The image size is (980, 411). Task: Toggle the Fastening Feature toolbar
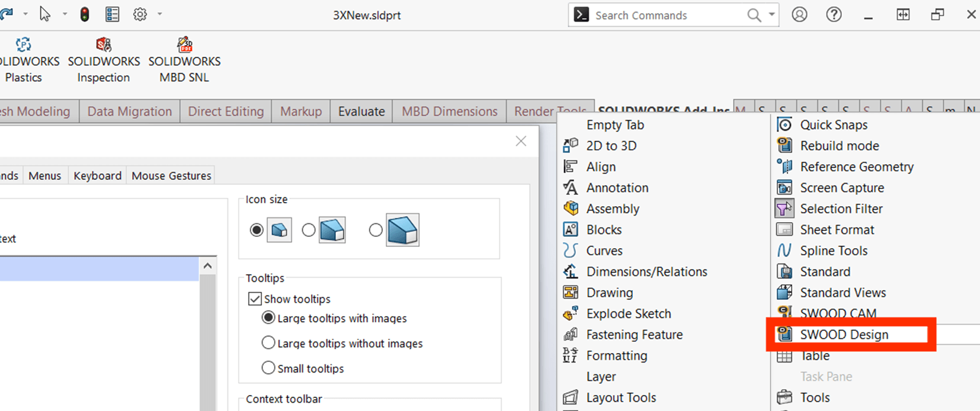click(x=634, y=335)
